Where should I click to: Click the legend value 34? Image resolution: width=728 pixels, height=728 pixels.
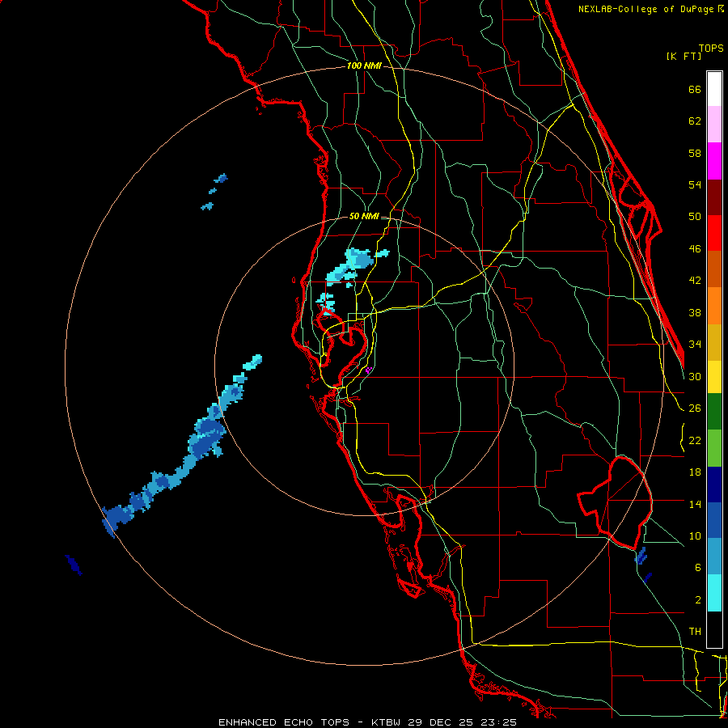[x=695, y=345]
